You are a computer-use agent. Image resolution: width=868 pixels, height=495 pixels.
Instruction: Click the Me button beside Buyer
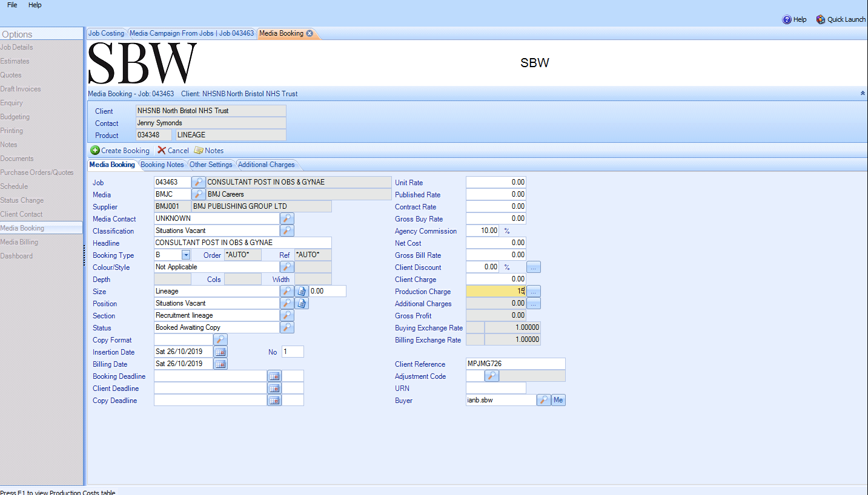click(x=558, y=400)
